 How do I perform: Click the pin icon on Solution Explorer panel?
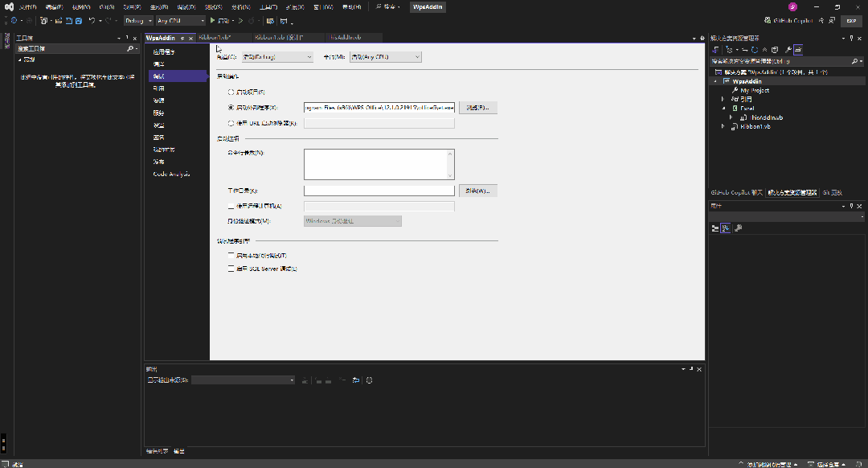pos(851,39)
